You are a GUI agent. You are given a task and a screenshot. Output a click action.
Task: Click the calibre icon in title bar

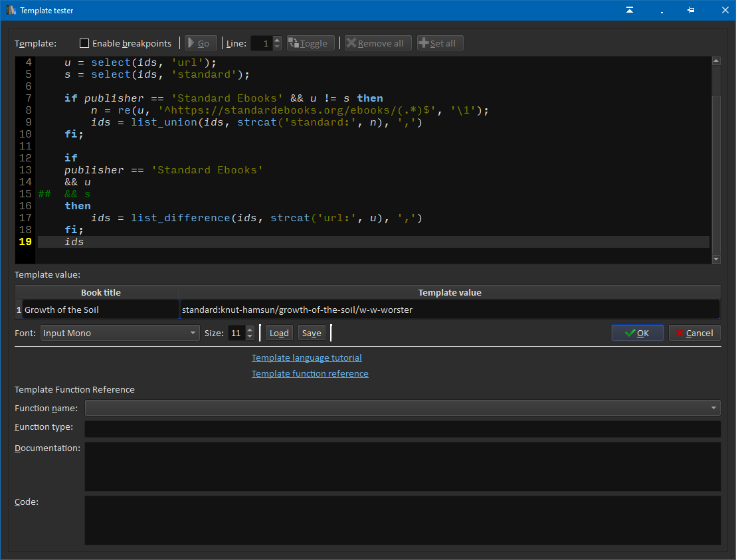(x=10, y=10)
